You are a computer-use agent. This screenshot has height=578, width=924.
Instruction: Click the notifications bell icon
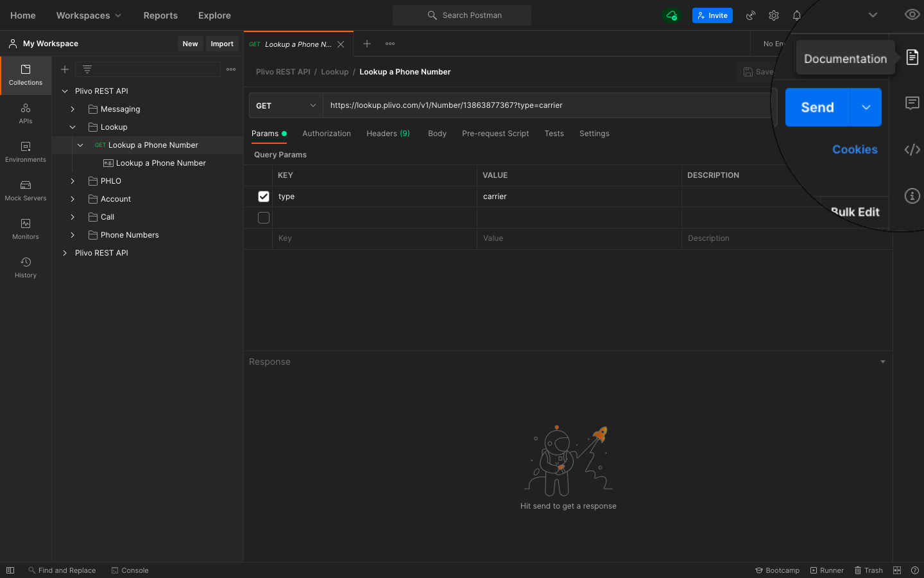796,15
